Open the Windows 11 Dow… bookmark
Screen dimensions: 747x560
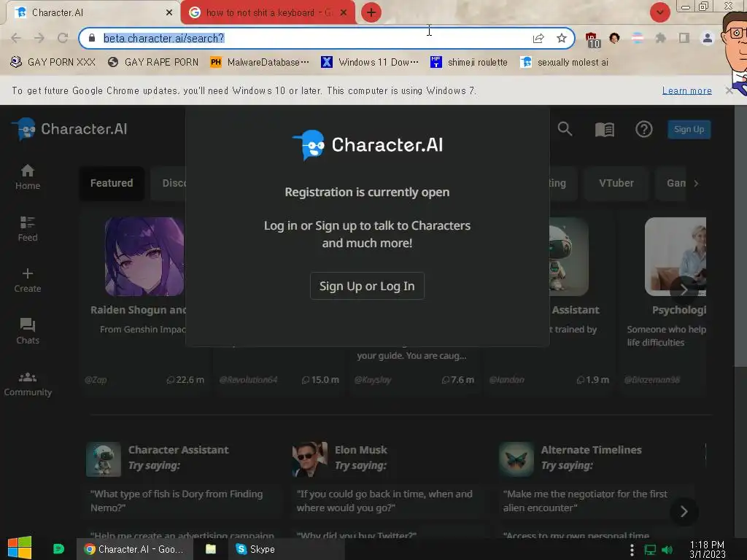click(x=370, y=63)
